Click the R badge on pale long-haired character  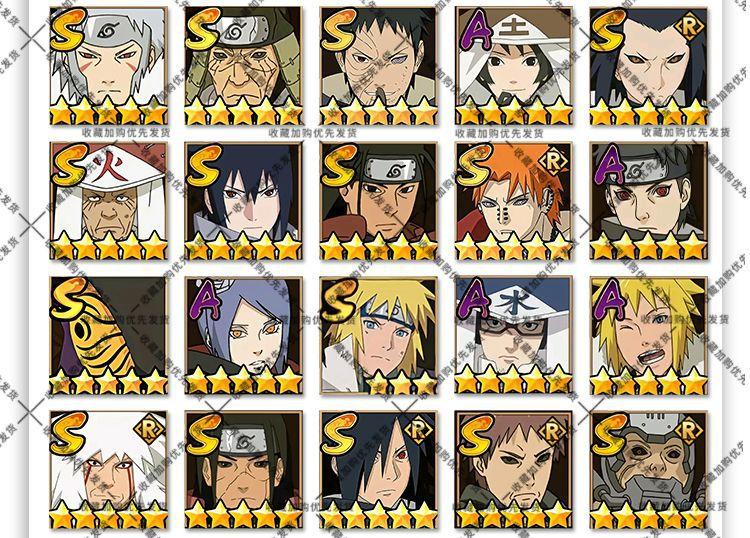tap(689, 26)
